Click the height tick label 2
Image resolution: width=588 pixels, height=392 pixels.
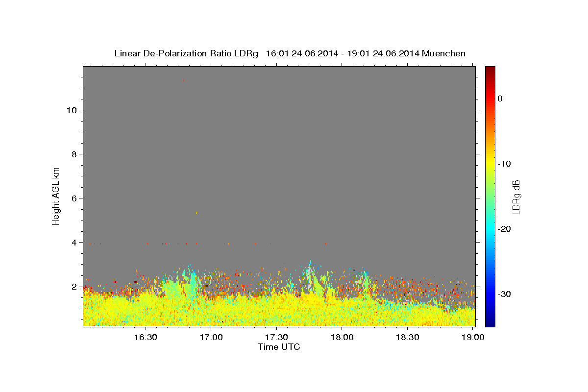click(x=74, y=287)
